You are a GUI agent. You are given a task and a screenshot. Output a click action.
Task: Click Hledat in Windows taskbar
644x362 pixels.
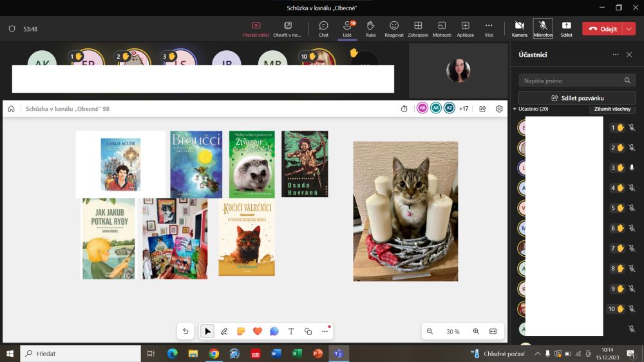[x=80, y=354]
